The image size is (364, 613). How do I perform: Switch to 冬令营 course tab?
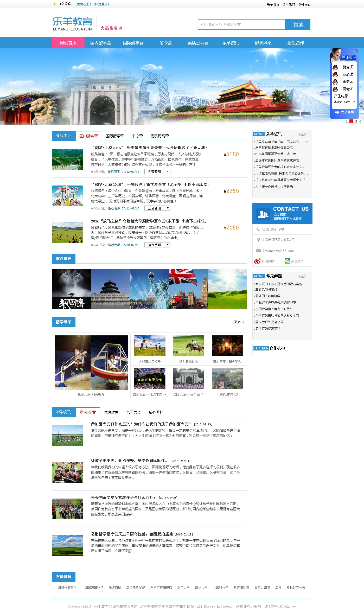click(x=137, y=136)
